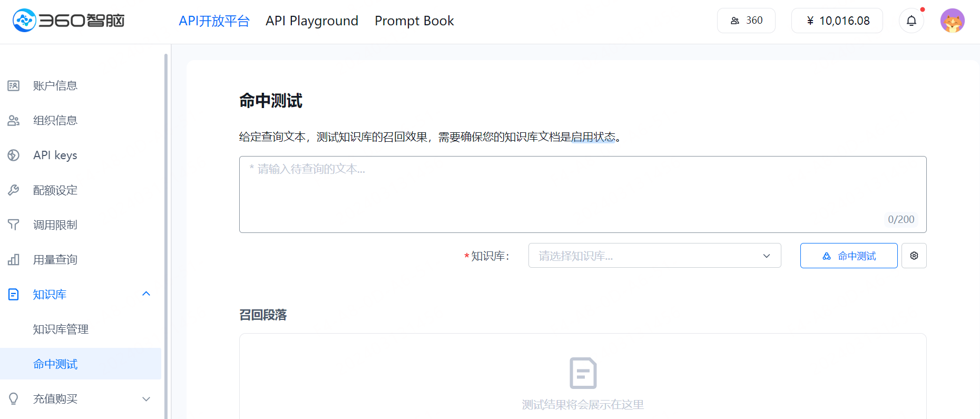Open 用量查询 in the sidebar
This screenshot has height=419, width=980.
tap(55, 259)
